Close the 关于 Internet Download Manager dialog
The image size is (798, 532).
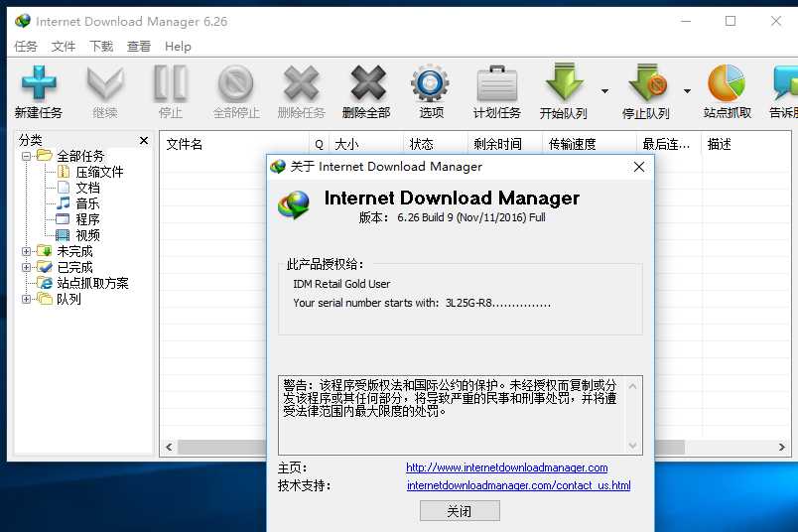pyautogui.click(x=639, y=167)
